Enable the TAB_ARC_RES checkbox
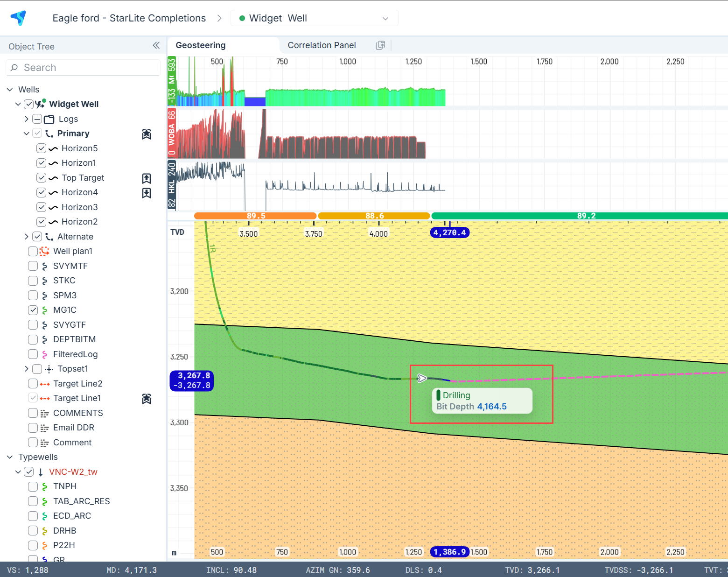Screen dimensions: 728x577 [33, 501]
